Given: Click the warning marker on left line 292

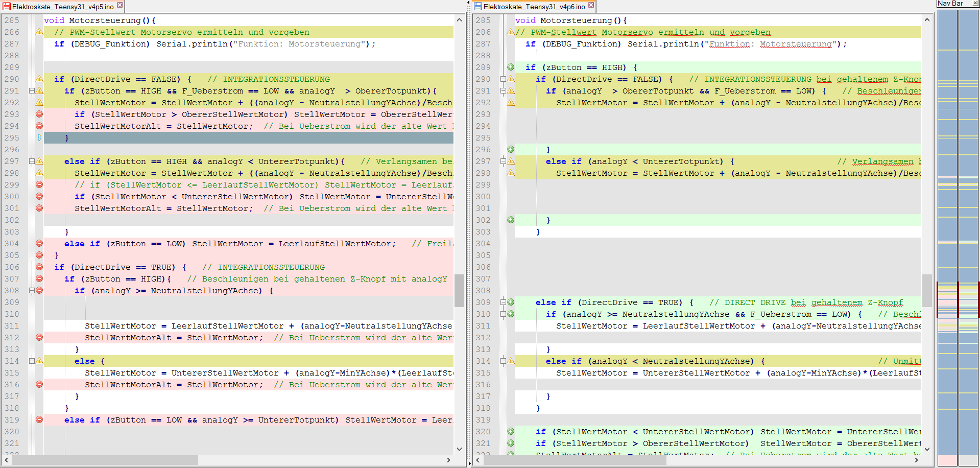Looking at the screenshot, I should (x=39, y=103).
